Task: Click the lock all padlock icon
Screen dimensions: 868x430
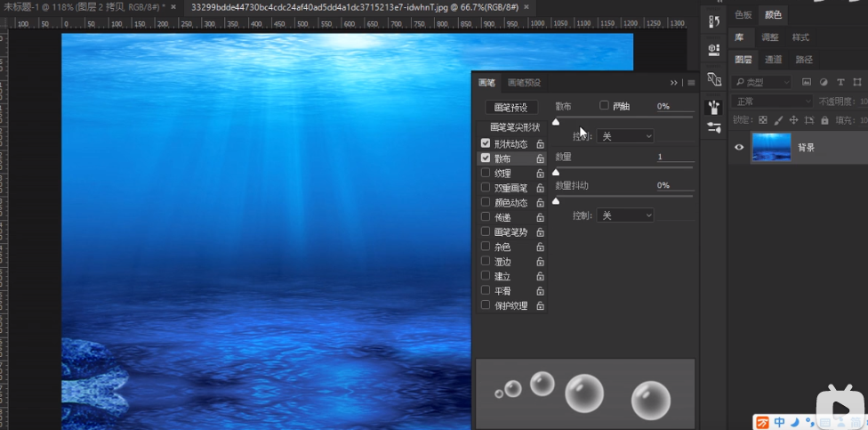Action: pos(824,120)
